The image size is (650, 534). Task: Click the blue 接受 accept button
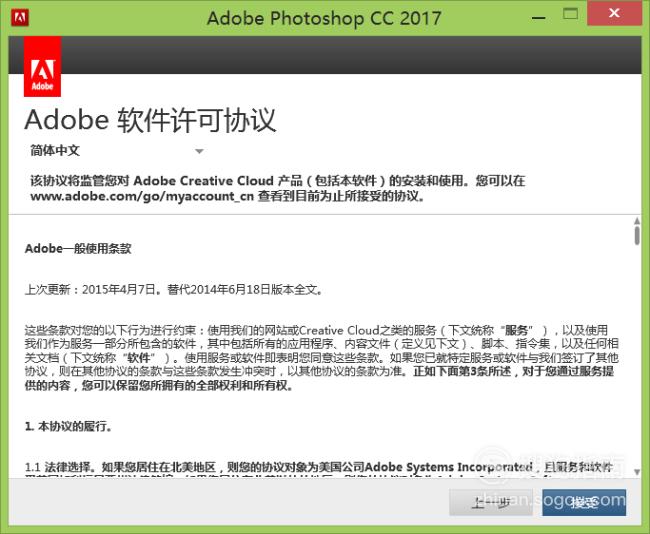click(584, 502)
